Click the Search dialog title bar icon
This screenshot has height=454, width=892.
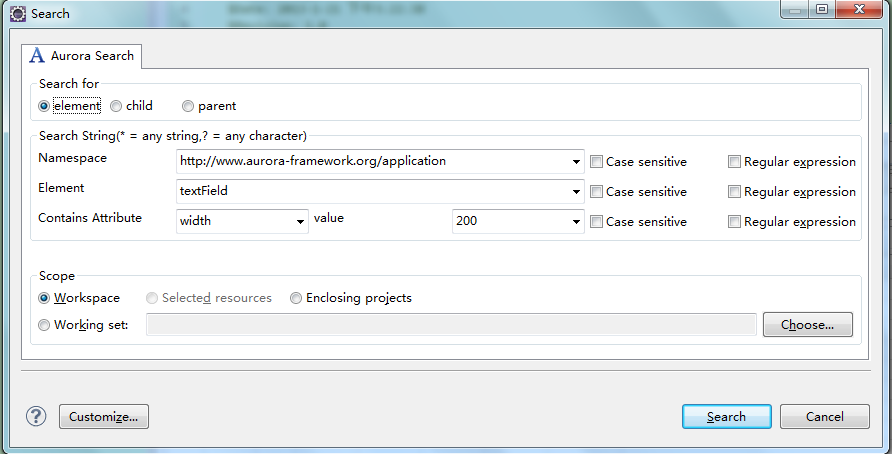(x=17, y=13)
